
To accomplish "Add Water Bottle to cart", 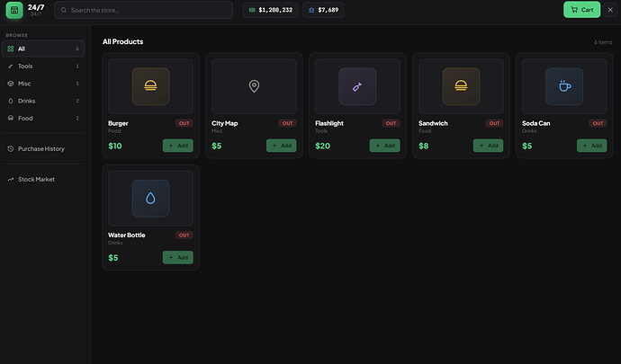I will point(178,258).
